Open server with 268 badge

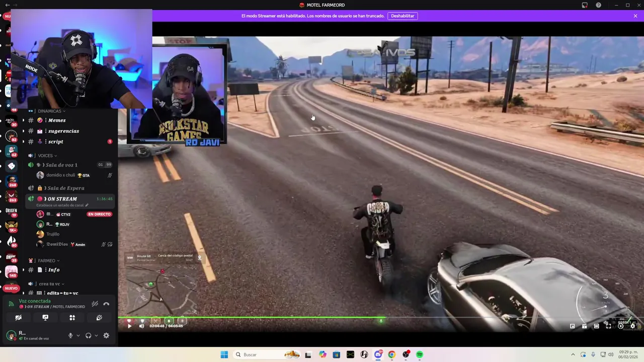(12, 182)
